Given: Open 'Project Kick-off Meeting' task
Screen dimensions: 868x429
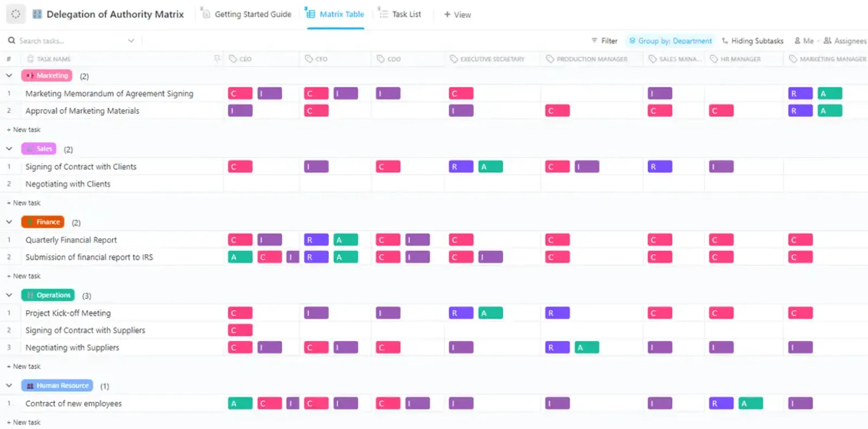Looking at the screenshot, I should pos(68,313).
